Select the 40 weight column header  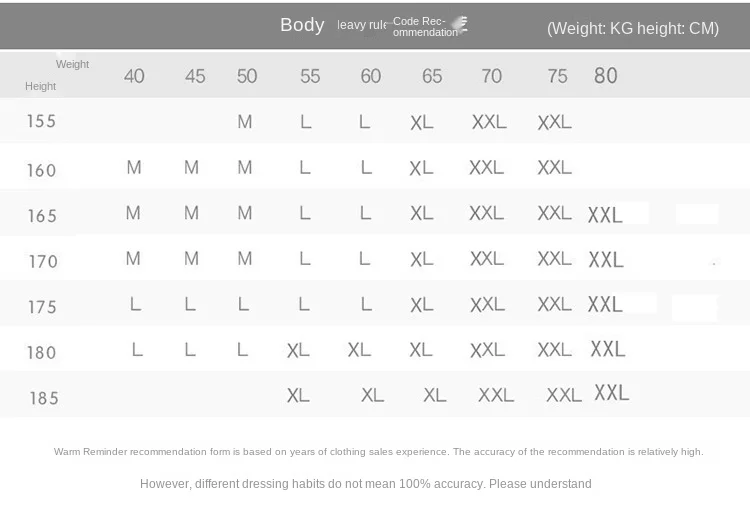134,76
